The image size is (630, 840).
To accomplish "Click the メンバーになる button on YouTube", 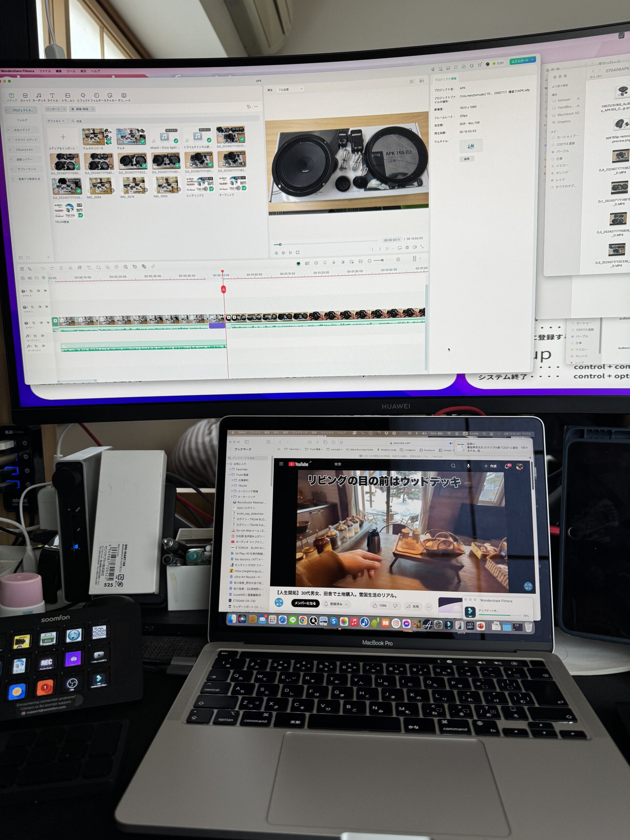I will pos(305,603).
